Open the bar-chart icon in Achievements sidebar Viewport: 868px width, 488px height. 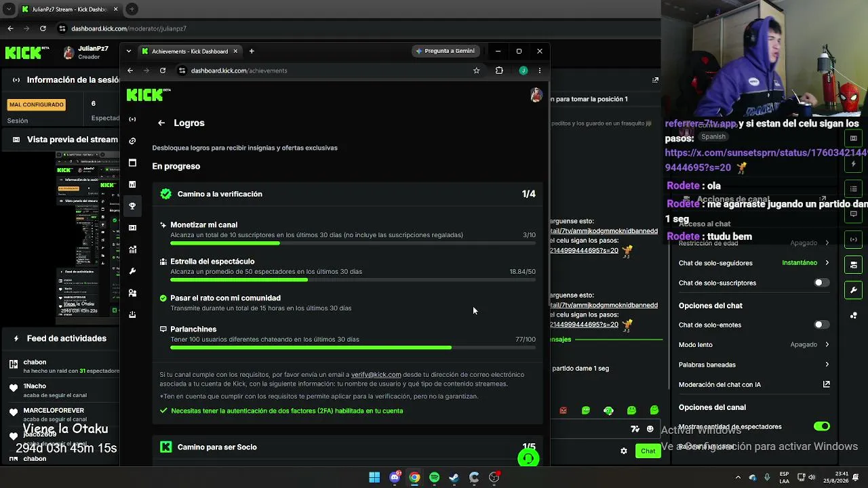[132, 184]
